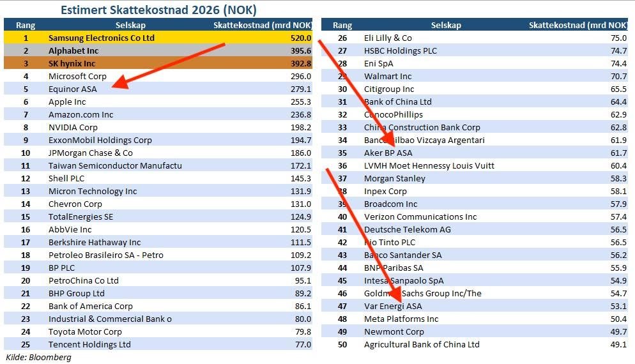Viewport: 635px width, 364px height.
Task: Select 'TotalEnergies SE' cell
Action: point(80,216)
